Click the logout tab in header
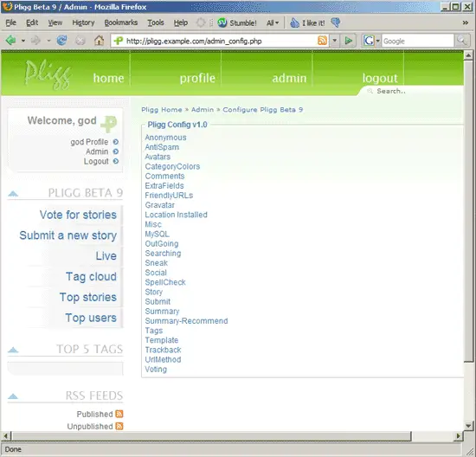Screen dimensions: 476x457 (379, 79)
